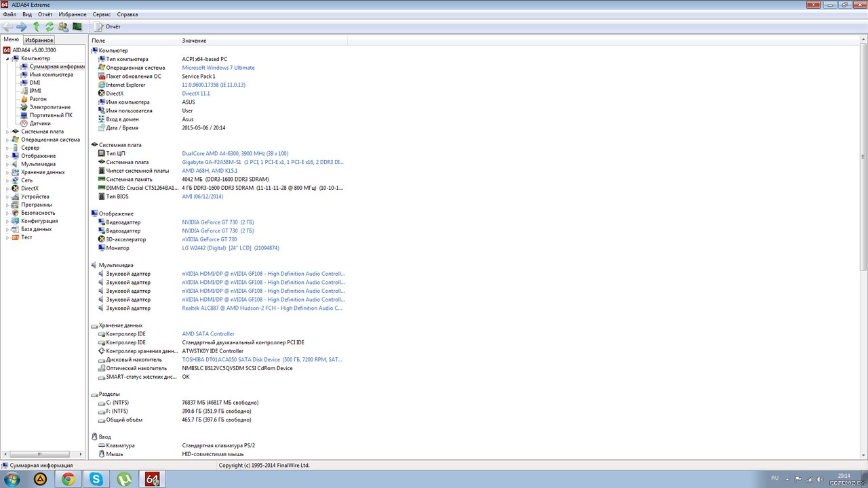Expand the Операционная система tree node
The width and height of the screenshot is (868, 488).
pyautogui.click(x=7, y=140)
